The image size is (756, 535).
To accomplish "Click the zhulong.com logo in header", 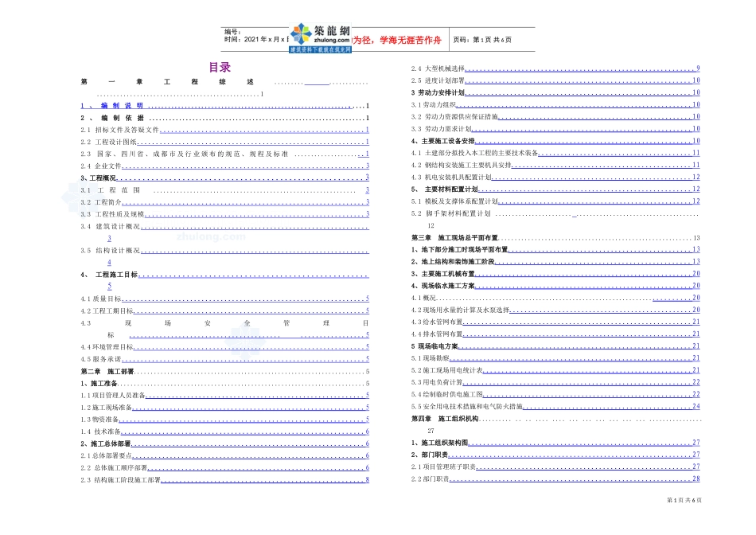I will [x=320, y=37].
